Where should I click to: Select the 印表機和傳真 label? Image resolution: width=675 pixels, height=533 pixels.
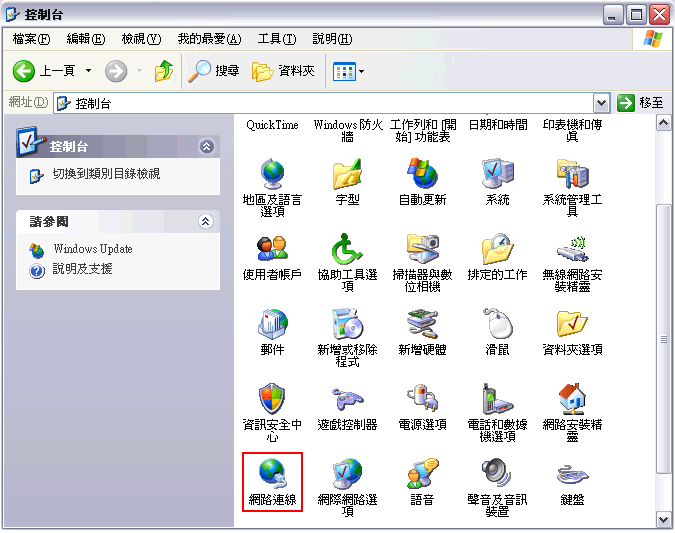(572, 130)
